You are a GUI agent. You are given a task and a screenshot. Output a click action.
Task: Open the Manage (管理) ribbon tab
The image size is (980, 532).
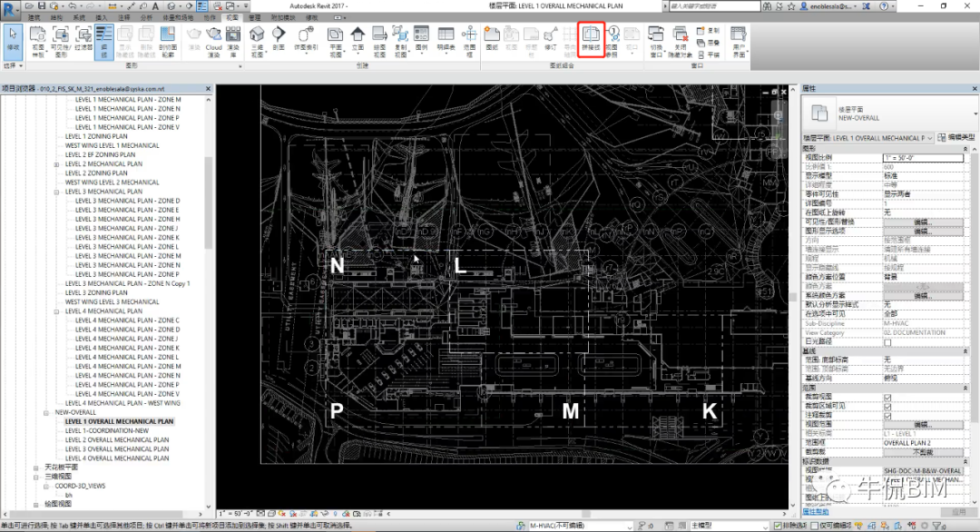[255, 17]
